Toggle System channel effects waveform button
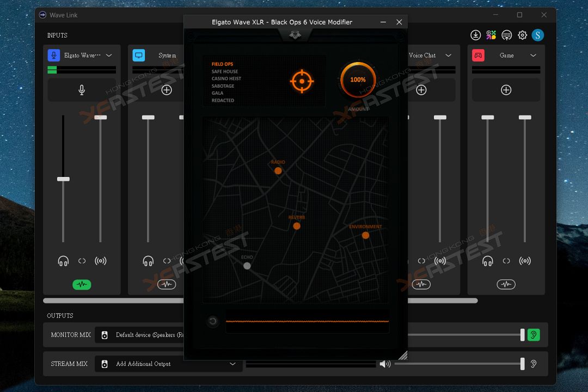This screenshot has height=392, width=588. click(x=167, y=284)
